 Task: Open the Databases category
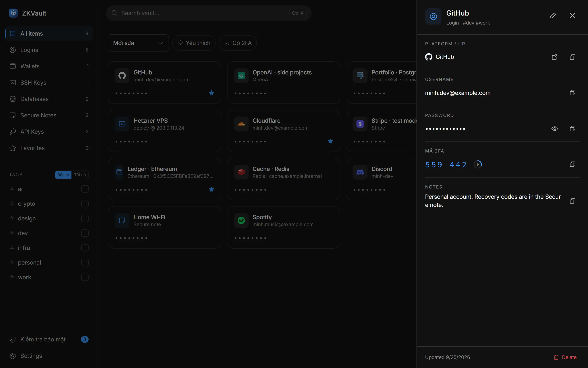tap(49, 99)
